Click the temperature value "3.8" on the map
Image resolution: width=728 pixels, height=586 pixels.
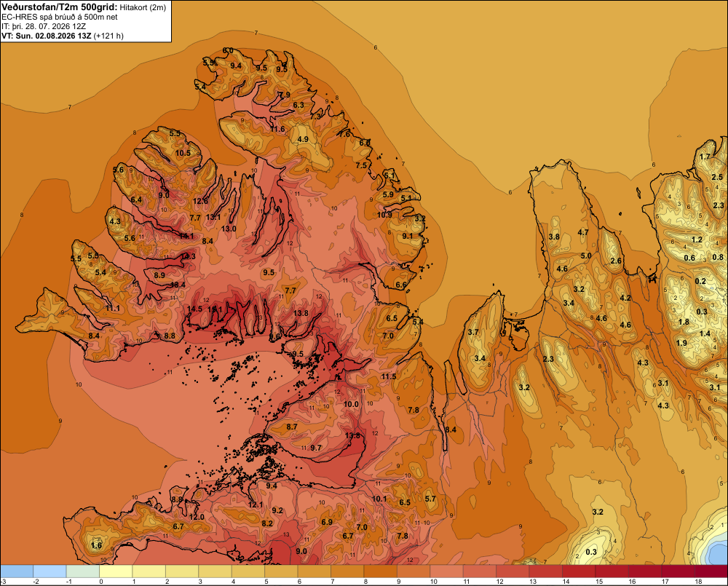(x=554, y=237)
